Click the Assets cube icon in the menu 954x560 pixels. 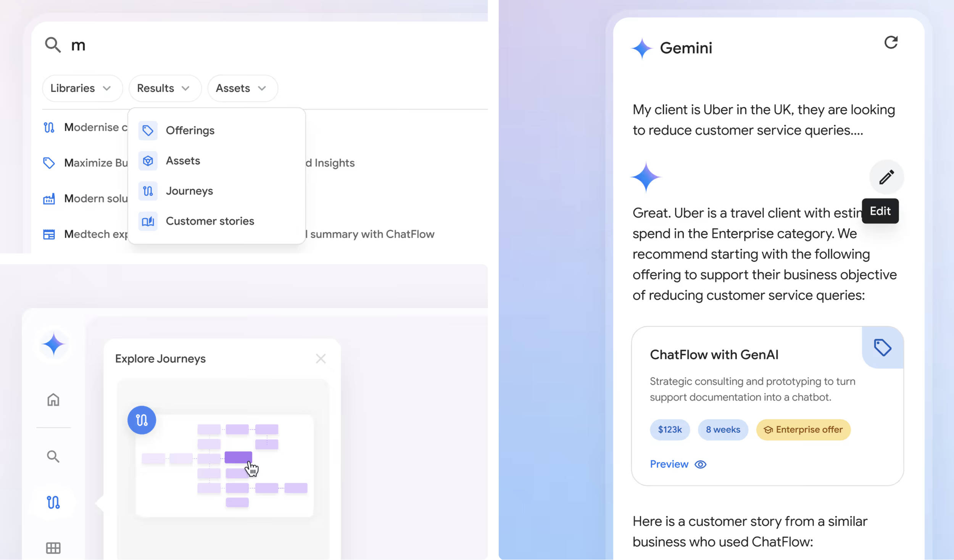[148, 161]
